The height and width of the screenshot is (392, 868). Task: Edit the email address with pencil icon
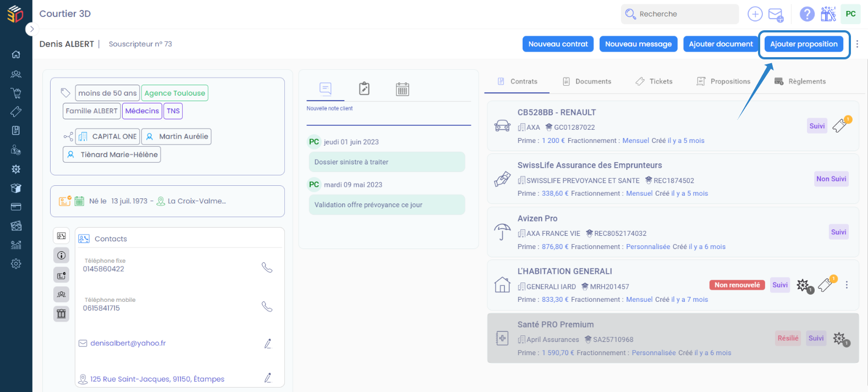click(x=268, y=344)
